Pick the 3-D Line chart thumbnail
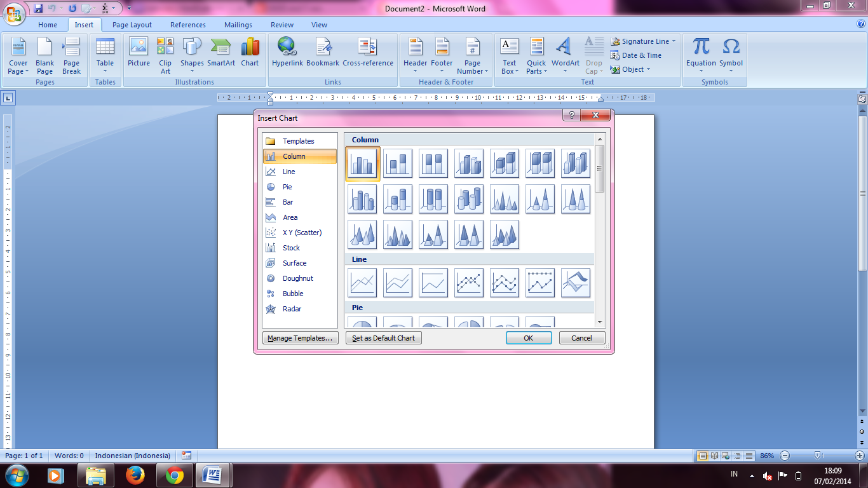This screenshot has width=868, height=488. (576, 283)
